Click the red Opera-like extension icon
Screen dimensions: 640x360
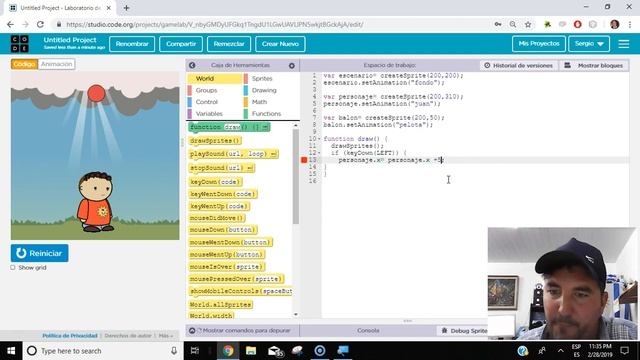click(x=577, y=24)
